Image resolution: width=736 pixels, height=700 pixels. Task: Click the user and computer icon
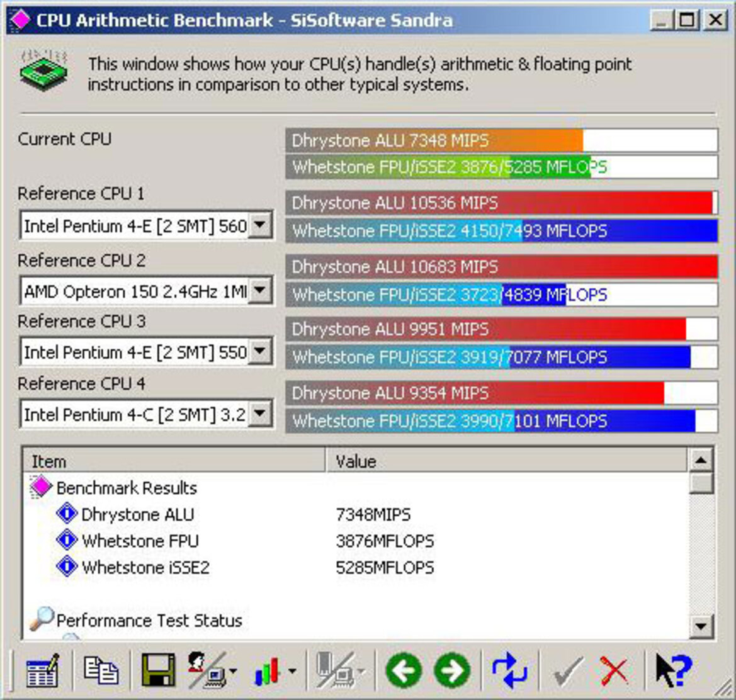[207, 670]
